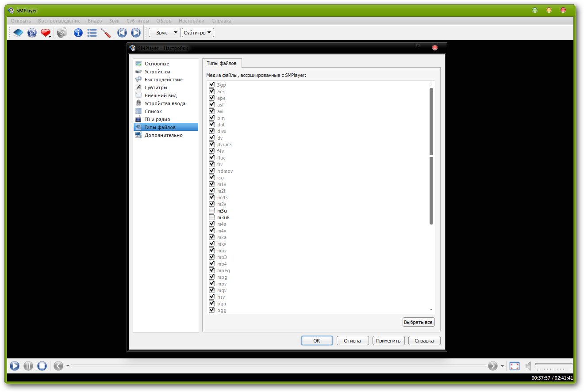Open the Воспроизведение menu
Screen dimensions: 584x392
(x=59, y=21)
